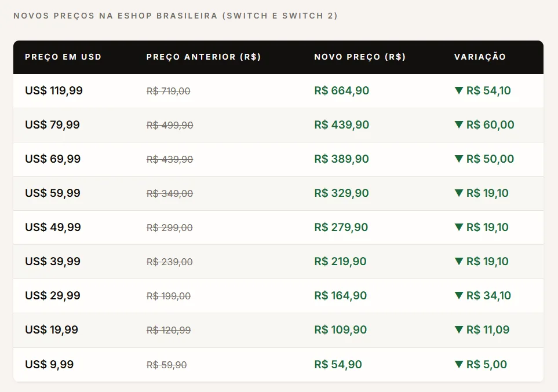Image resolution: width=558 pixels, height=392 pixels.
Task: Click the struck-through R$ 120,99 price
Action: point(169,331)
